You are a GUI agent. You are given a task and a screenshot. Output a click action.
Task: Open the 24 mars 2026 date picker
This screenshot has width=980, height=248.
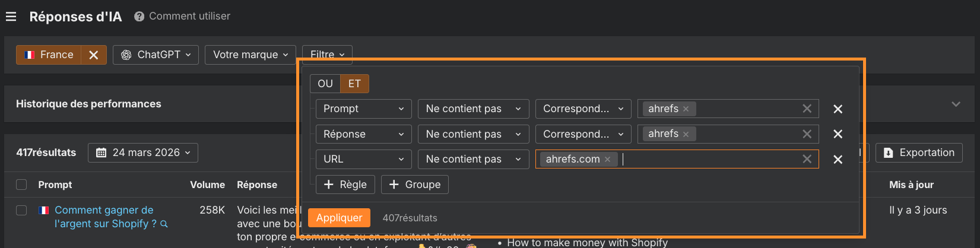(x=143, y=152)
